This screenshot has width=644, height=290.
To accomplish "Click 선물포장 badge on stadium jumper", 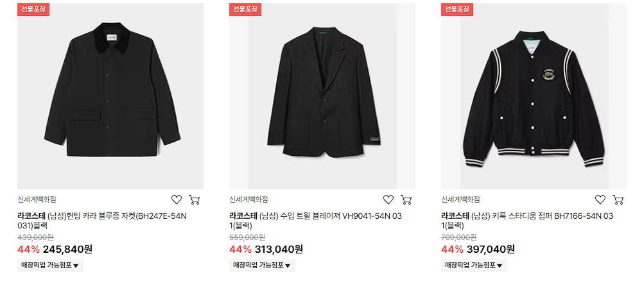I will (x=457, y=10).
